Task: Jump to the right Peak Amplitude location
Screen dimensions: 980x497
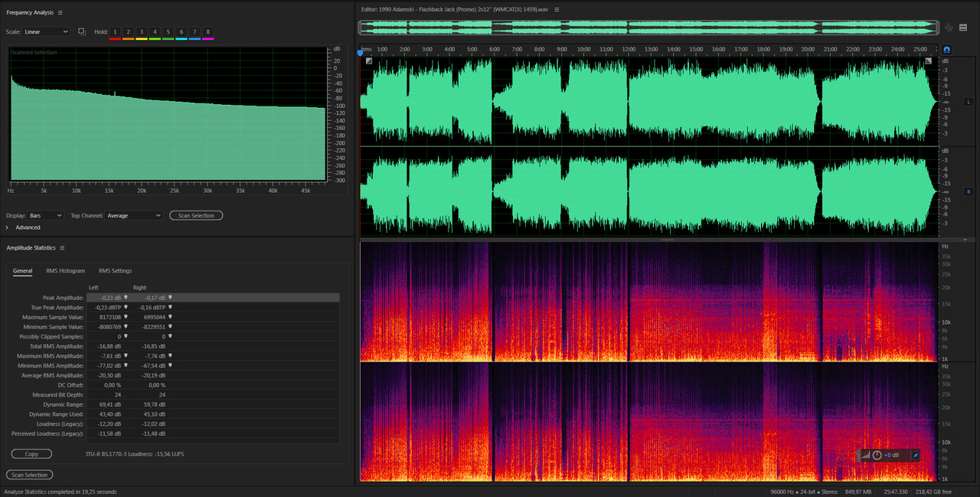Action: tap(170, 297)
